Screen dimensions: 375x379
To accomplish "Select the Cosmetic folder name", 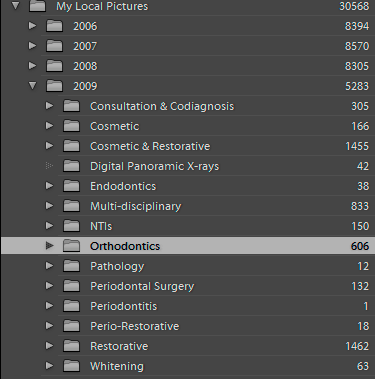I will [115, 126].
